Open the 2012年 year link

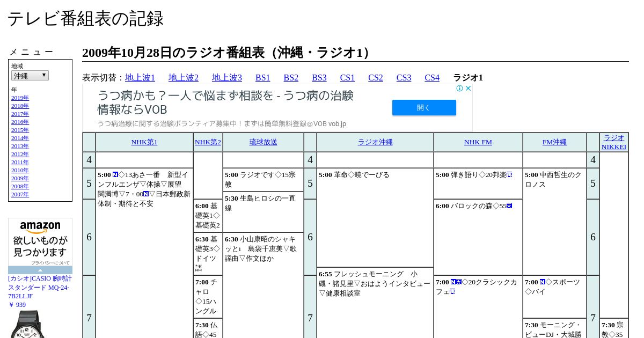(20, 154)
